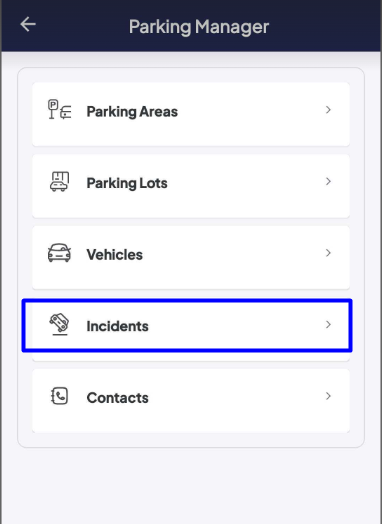Select the Parking Lots label
382x524 pixels.
tap(127, 183)
